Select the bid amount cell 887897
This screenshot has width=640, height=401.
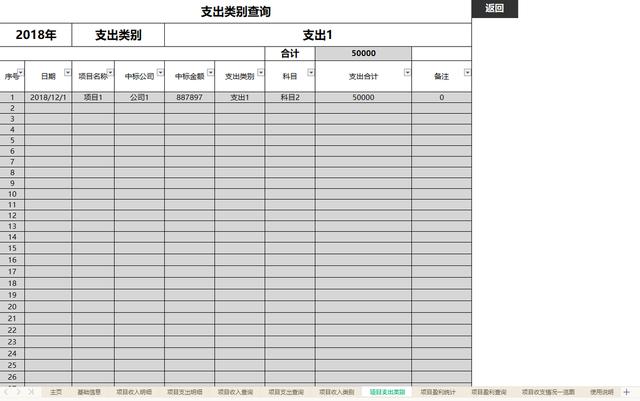coord(189,97)
